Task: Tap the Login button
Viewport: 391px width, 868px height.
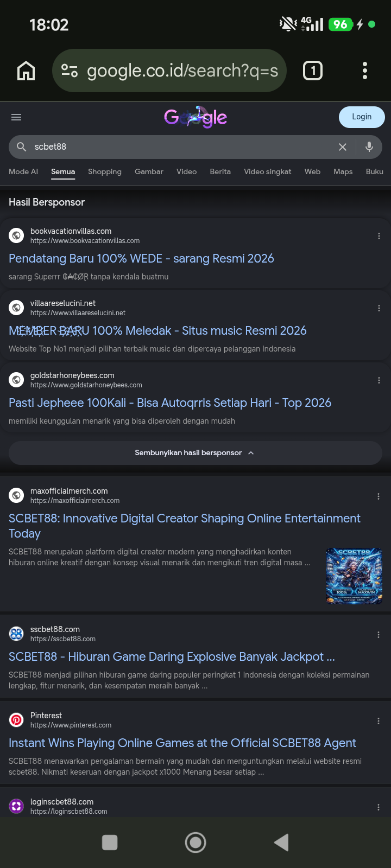Action: [x=362, y=117]
